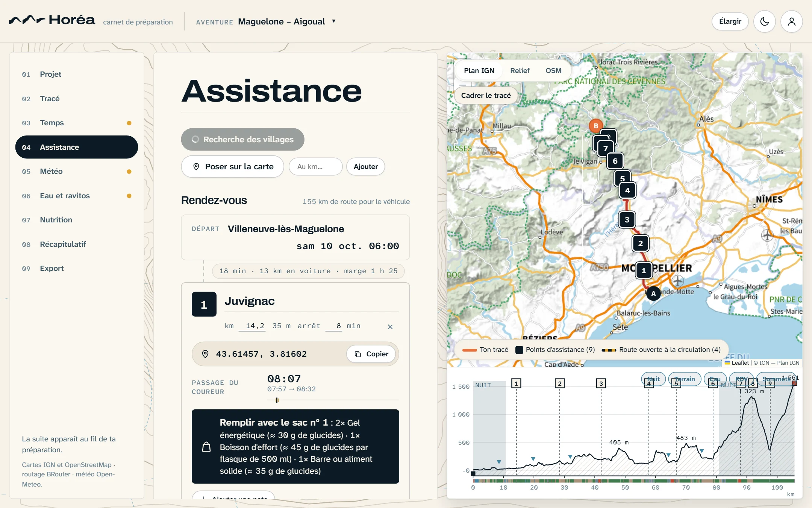Switch map to the OSM layer

pos(553,70)
